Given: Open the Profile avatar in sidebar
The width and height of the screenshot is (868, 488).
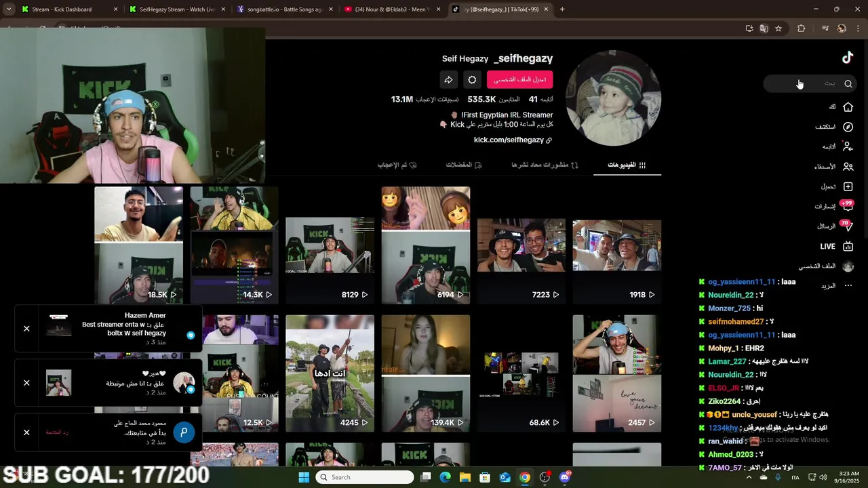Looking at the screenshot, I should [848, 266].
